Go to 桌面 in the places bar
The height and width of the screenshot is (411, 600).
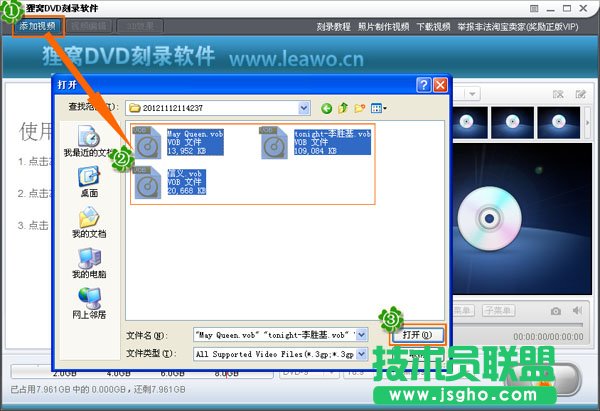pyautogui.click(x=89, y=181)
